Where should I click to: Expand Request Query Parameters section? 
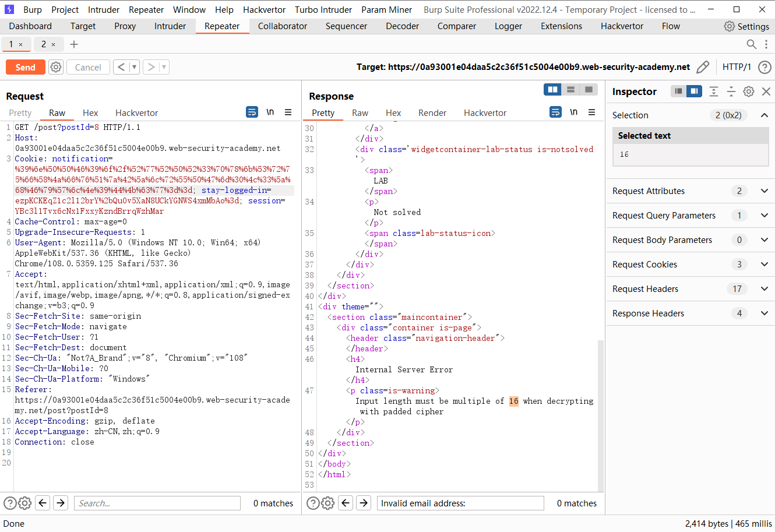[764, 216]
